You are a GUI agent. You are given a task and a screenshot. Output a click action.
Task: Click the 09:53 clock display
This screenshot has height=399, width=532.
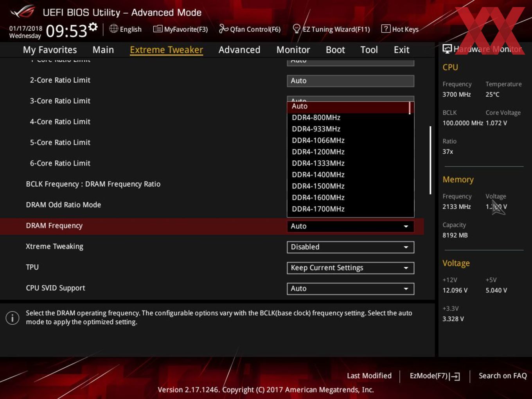tap(66, 31)
